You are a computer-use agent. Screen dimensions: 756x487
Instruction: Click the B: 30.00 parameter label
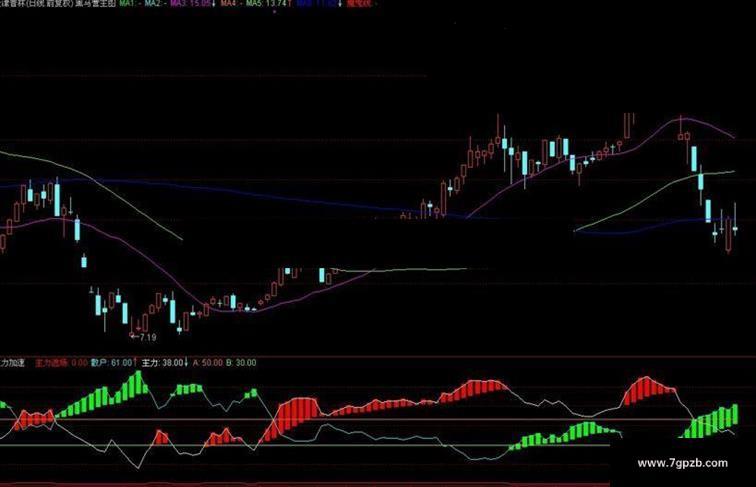(241, 362)
